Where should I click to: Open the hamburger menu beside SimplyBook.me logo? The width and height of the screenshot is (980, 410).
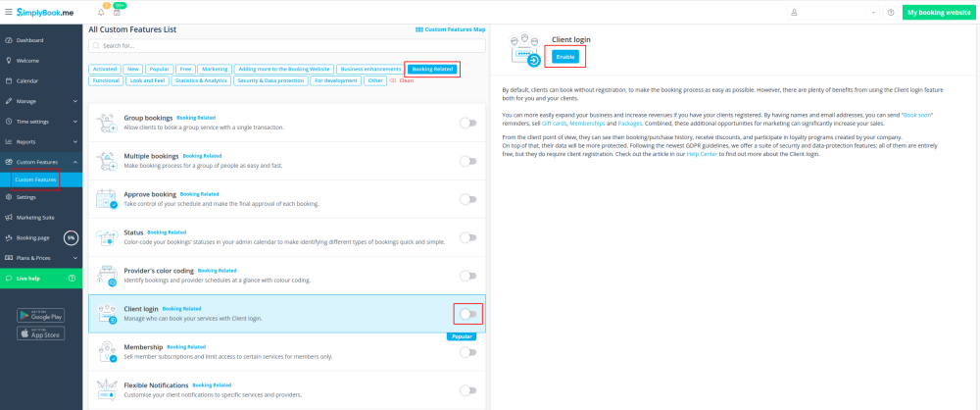9,12
